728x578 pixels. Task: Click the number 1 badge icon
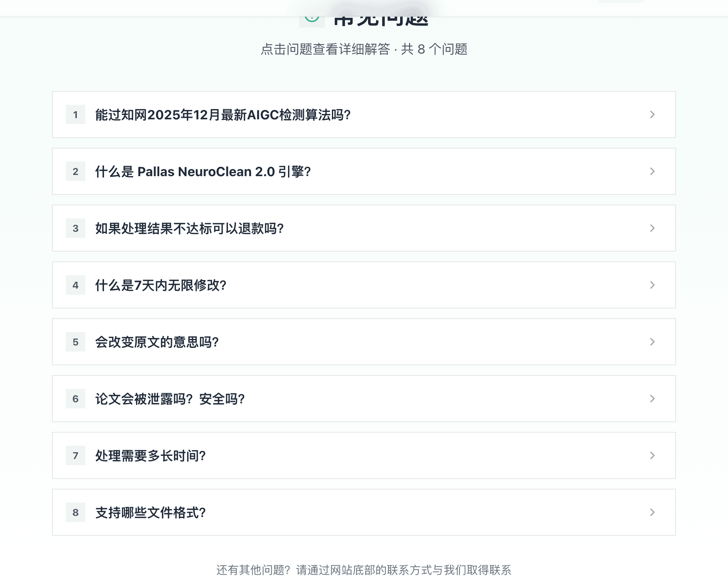click(75, 115)
